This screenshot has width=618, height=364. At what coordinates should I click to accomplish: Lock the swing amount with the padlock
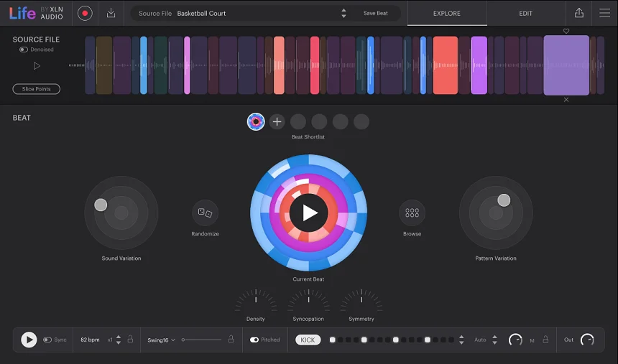click(x=231, y=339)
